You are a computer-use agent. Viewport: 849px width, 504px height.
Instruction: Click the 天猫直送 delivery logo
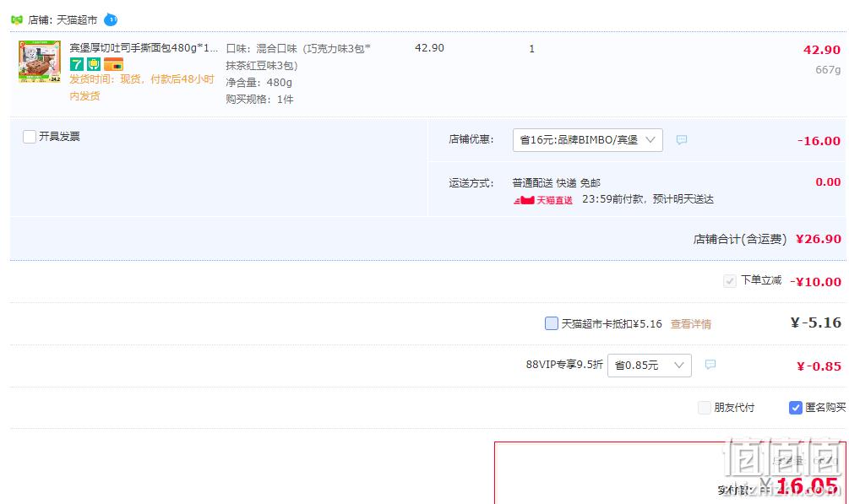542,200
